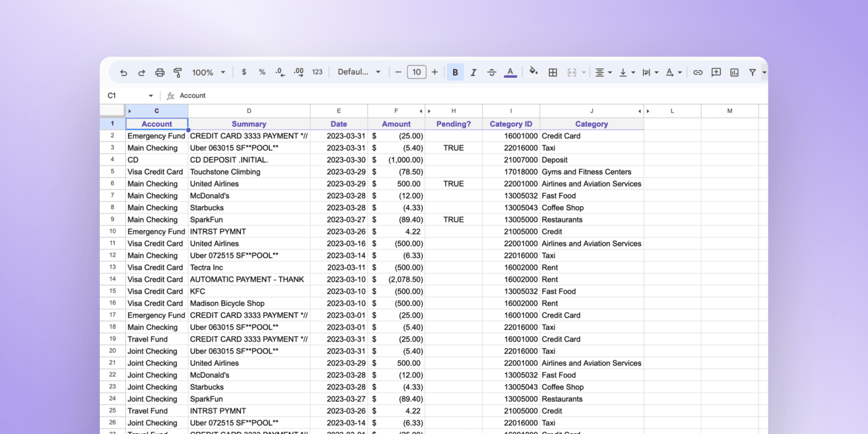Toggle bold formatting

[455, 72]
